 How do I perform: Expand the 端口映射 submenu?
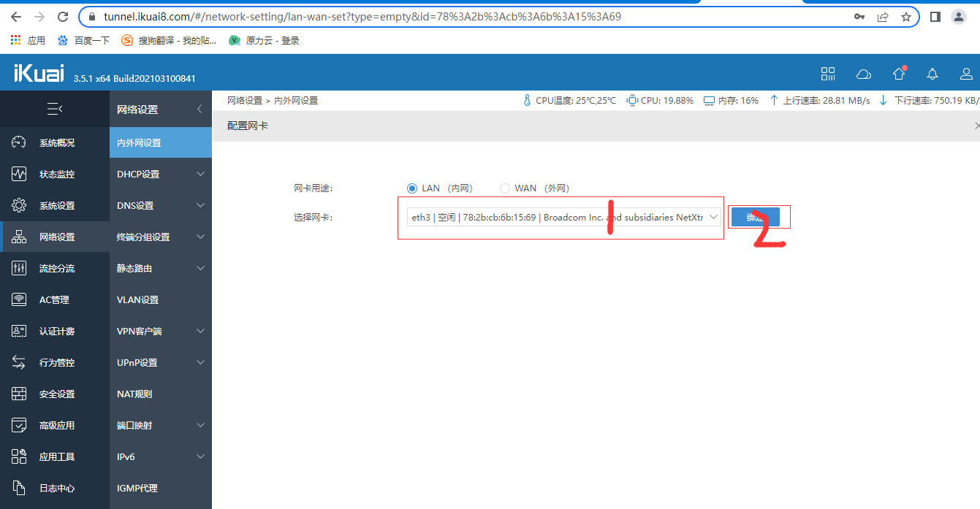coord(161,425)
